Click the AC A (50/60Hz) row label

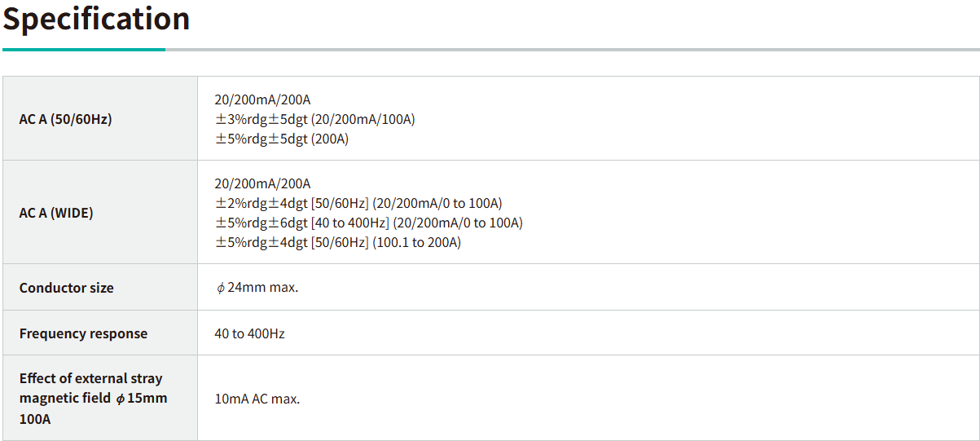[66, 119]
